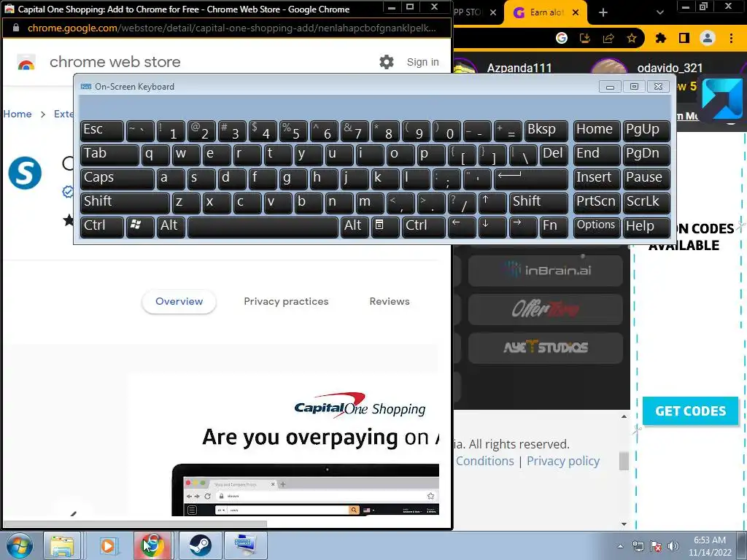Tap the Windows logo key on keyboard
Screen dimensions: 747x560
pos(140,227)
